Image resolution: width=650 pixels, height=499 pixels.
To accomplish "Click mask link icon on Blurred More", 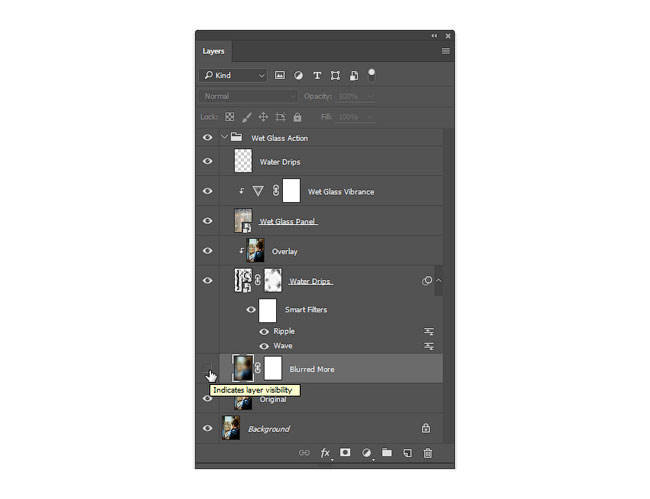I will click(258, 368).
